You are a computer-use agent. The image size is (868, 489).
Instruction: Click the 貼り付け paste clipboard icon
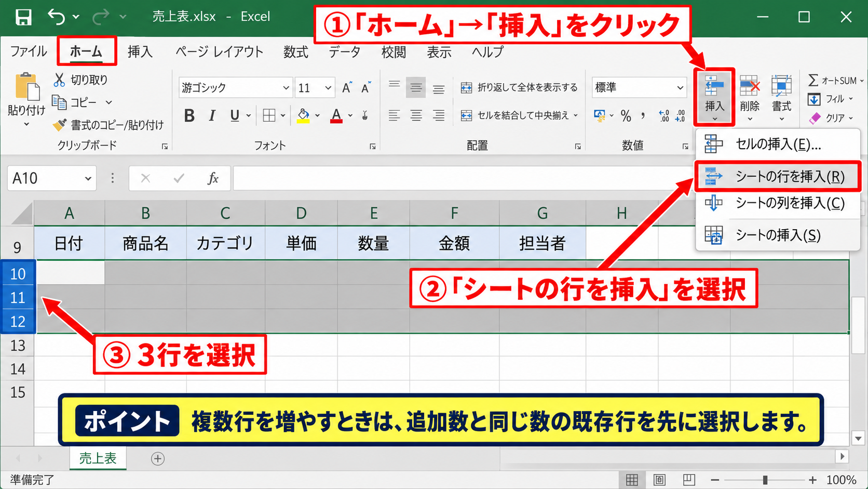(x=28, y=86)
